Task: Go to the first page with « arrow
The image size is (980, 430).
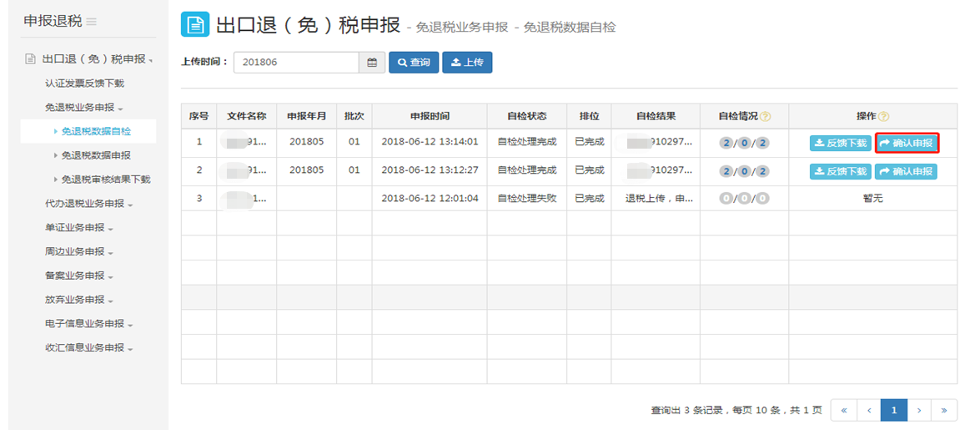Action: (843, 410)
